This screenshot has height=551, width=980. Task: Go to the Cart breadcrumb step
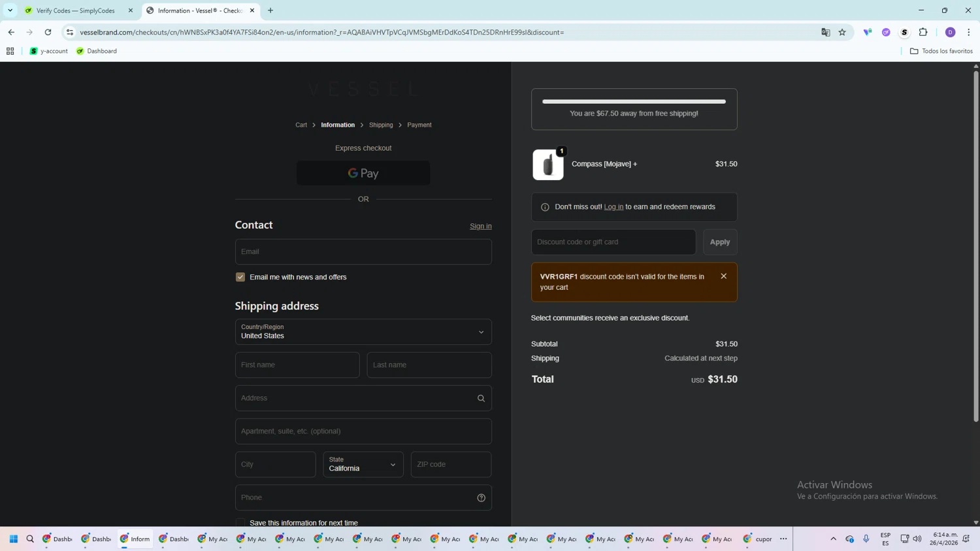click(301, 125)
